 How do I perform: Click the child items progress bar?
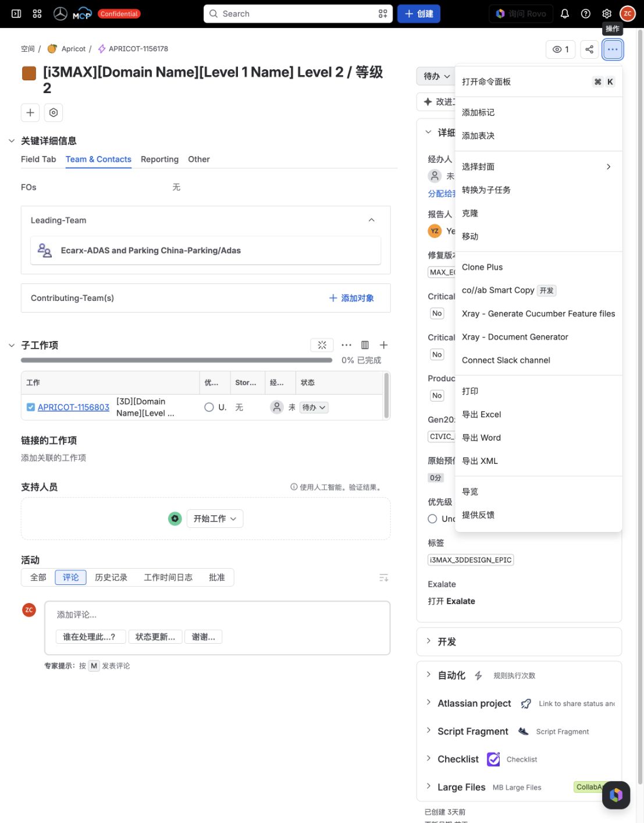pyautogui.click(x=176, y=360)
